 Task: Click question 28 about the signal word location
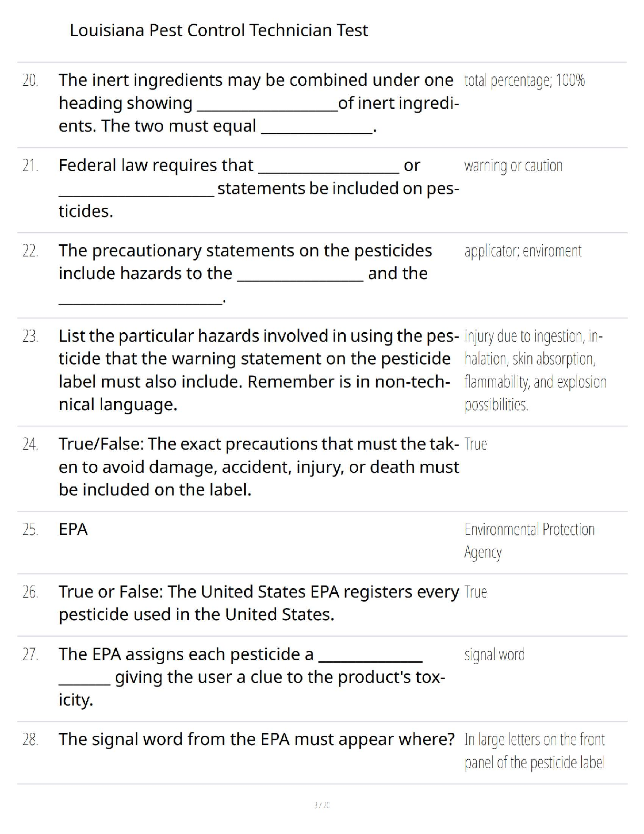[256, 739]
